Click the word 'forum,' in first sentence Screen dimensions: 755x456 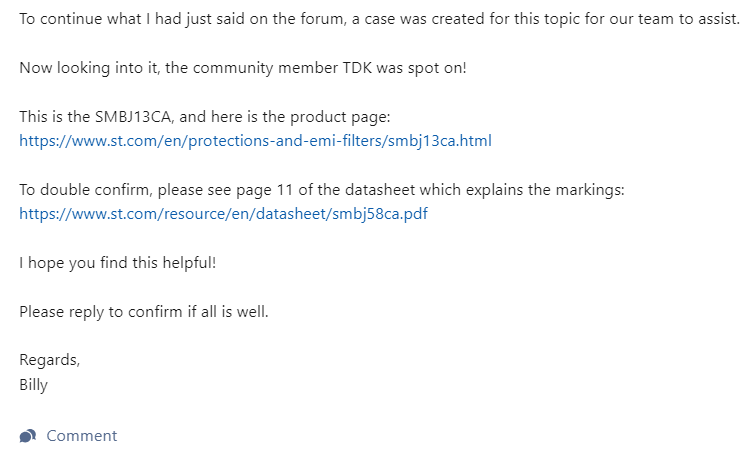(x=323, y=19)
